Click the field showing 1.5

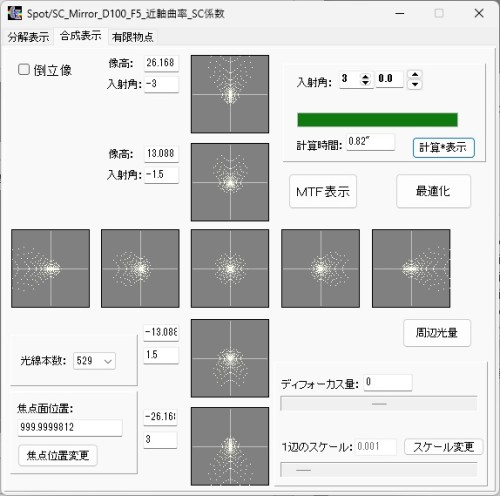[161, 355]
